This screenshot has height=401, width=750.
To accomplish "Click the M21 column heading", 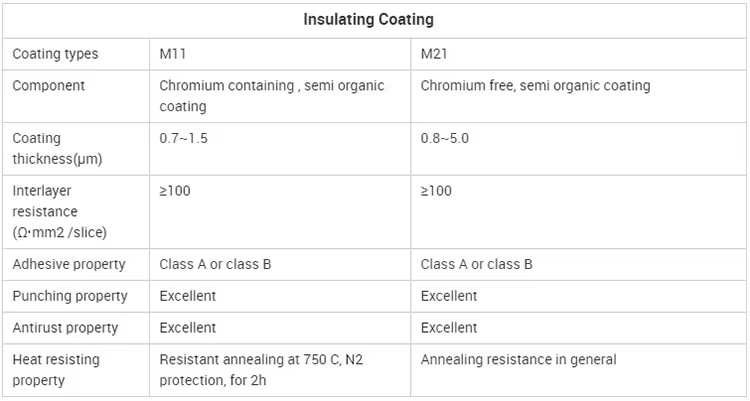I will pos(434,54).
